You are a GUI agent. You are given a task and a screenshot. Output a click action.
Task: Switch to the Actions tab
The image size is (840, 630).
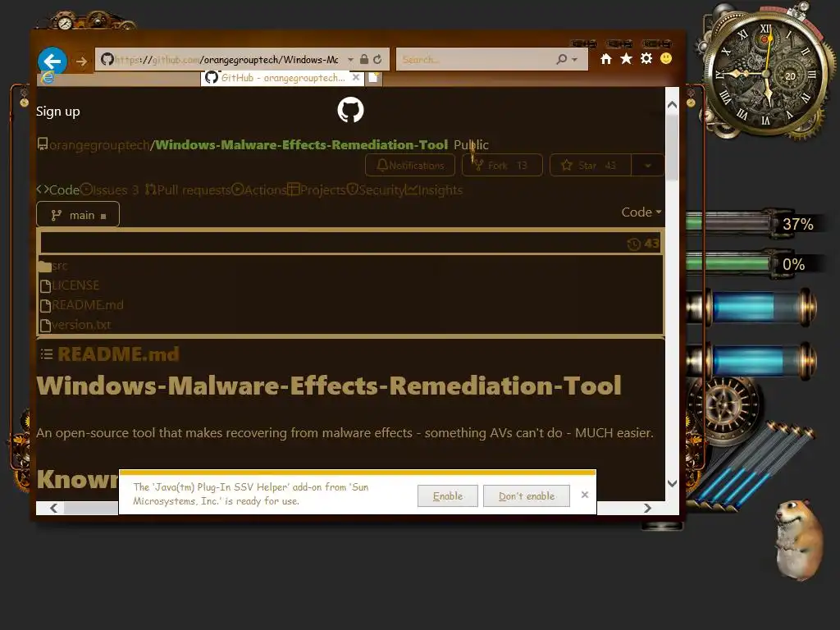(259, 189)
